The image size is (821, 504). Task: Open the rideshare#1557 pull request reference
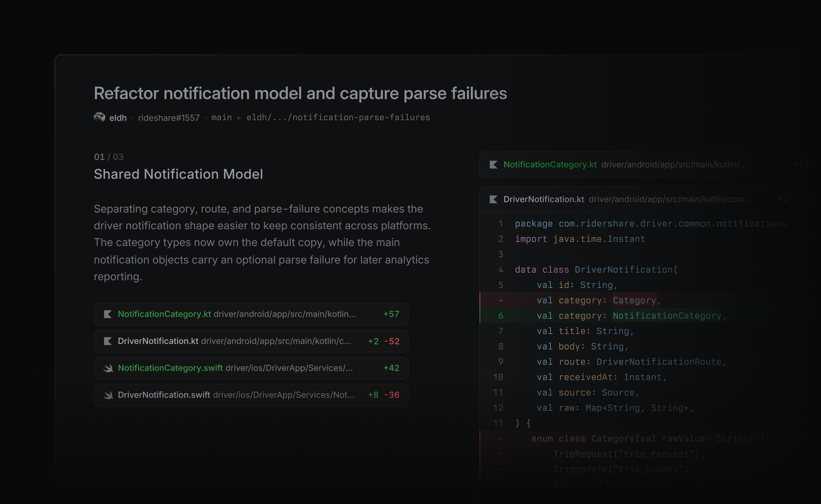(169, 118)
